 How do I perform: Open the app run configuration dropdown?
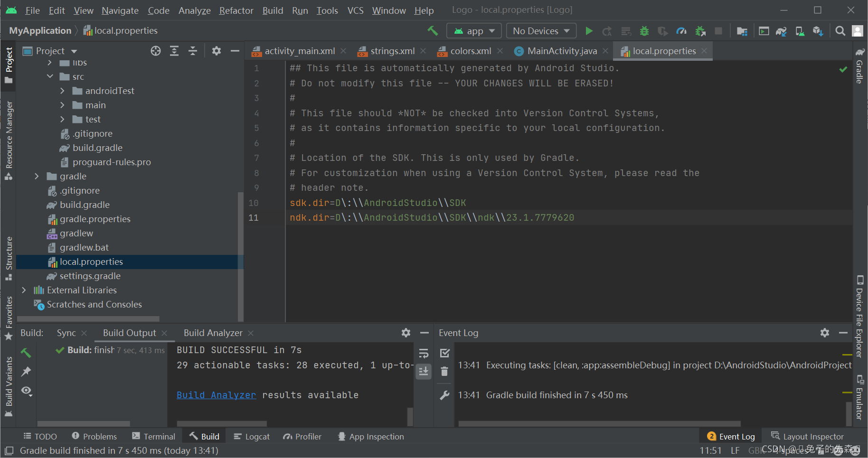pyautogui.click(x=474, y=31)
